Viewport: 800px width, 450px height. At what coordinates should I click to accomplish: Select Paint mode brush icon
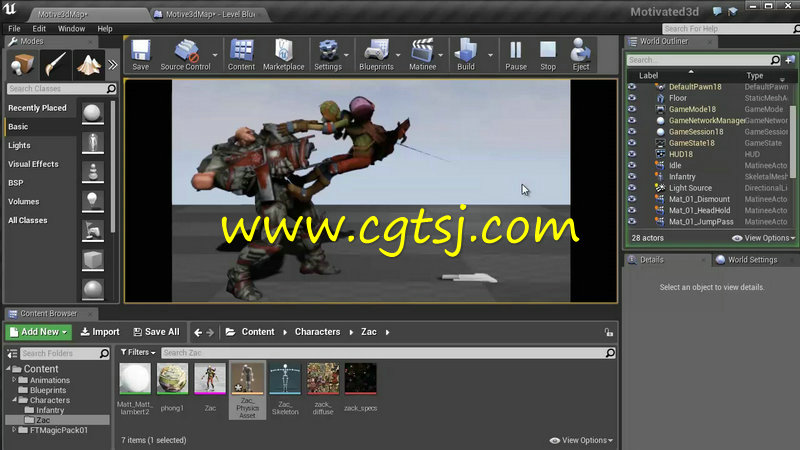56,65
